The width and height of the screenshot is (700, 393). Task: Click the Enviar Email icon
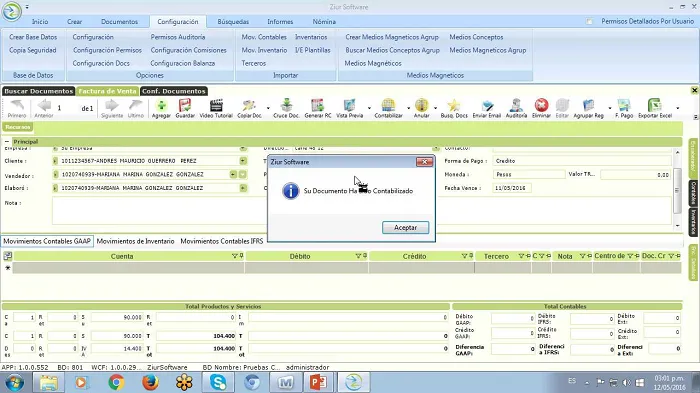coord(487,106)
